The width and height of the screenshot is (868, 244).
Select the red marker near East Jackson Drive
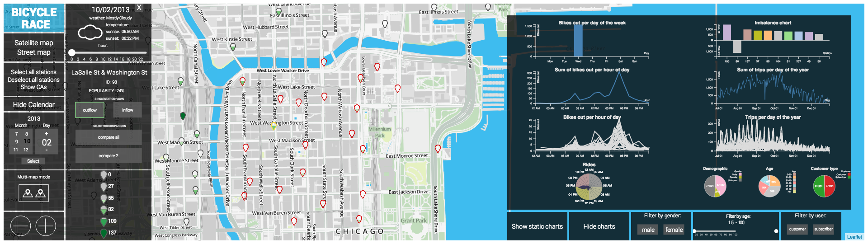pyautogui.click(x=363, y=194)
